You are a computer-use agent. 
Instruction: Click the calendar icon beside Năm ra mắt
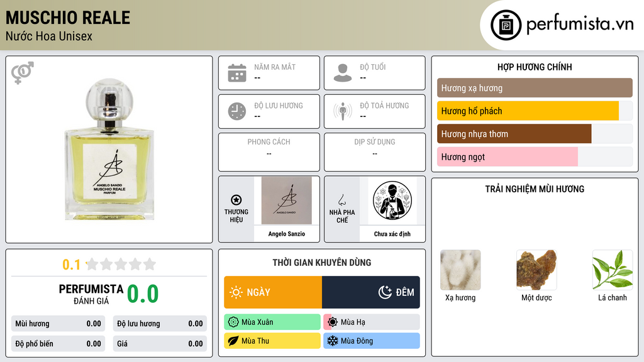237,73
